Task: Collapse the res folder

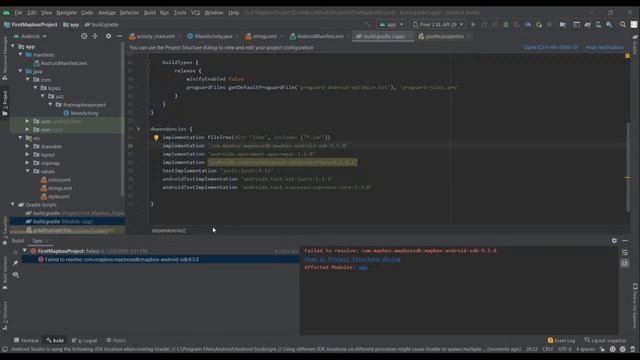Action: click(x=20, y=138)
